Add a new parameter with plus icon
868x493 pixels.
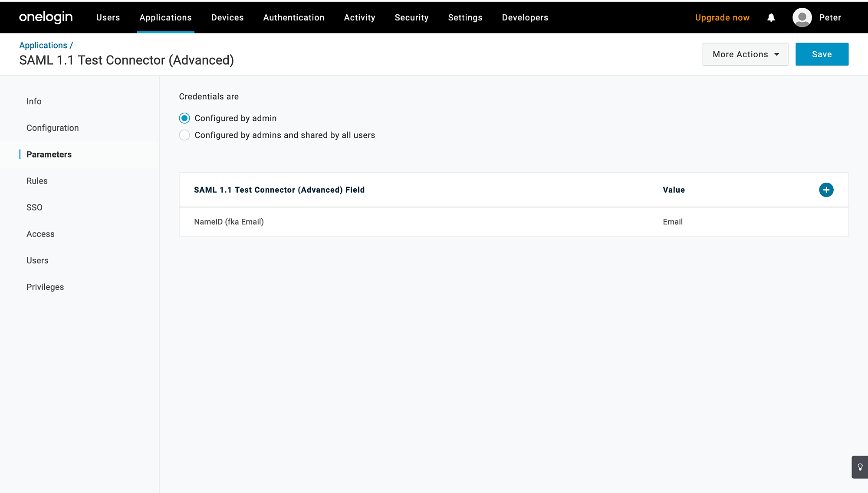(826, 190)
